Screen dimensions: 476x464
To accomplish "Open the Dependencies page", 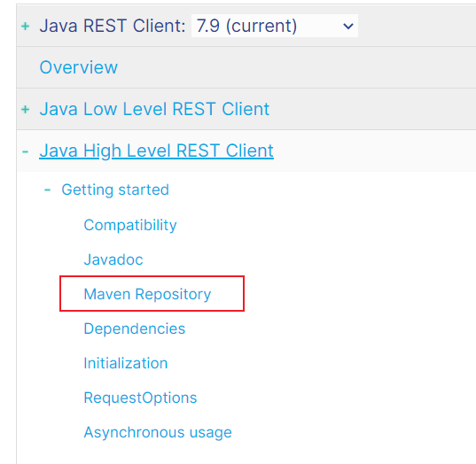I will click(x=135, y=329).
